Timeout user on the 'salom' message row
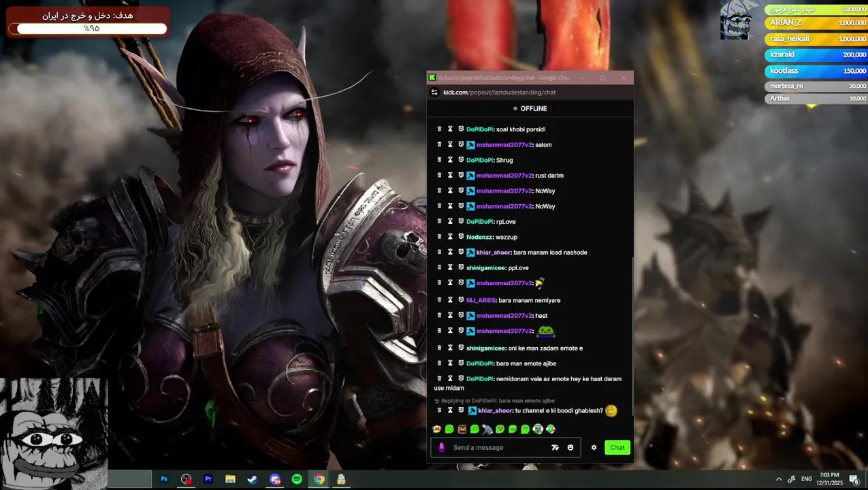868x490 pixels. [450, 145]
